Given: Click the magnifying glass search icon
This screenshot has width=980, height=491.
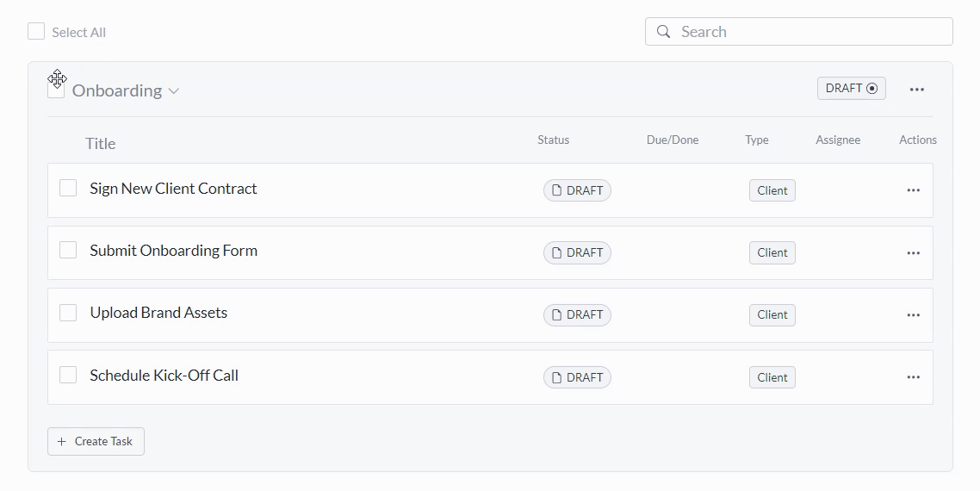Looking at the screenshot, I should (x=663, y=32).
